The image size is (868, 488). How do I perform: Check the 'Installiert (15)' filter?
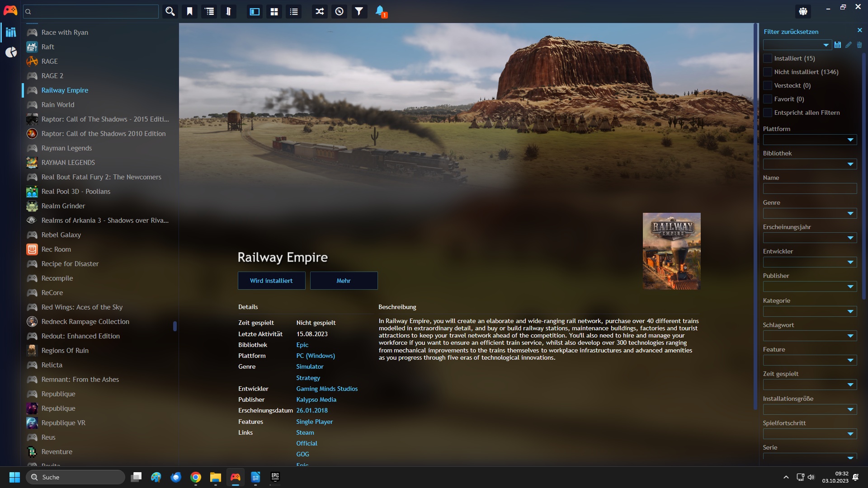[768, 58]
